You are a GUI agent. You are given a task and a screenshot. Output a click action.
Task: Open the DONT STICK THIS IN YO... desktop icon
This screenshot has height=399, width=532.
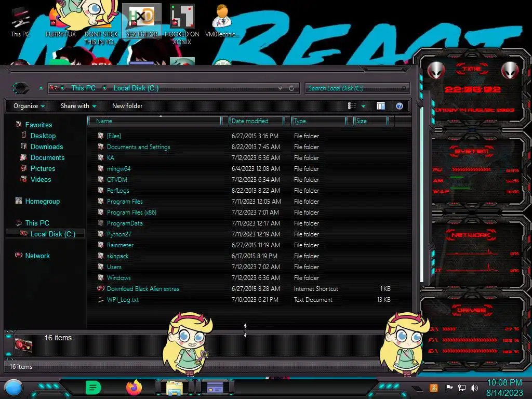101,25
